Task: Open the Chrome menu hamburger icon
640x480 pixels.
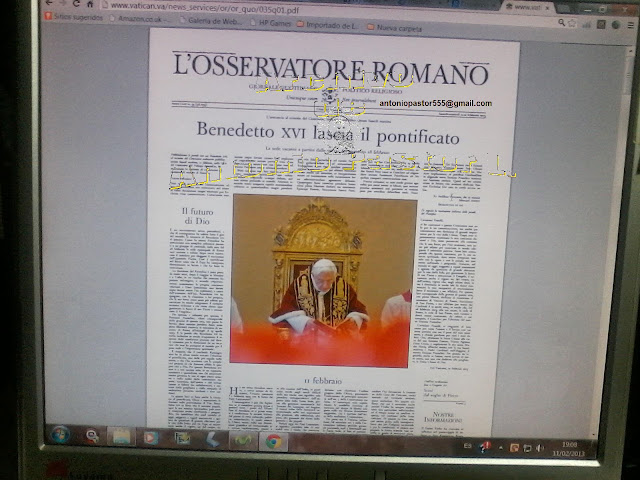Action: pos(631,25)
